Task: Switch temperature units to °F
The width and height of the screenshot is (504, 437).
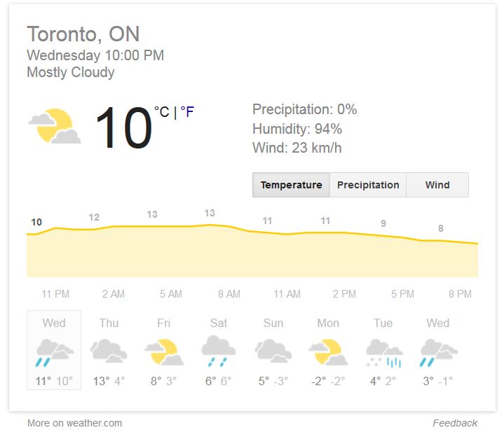Action: 187,112
